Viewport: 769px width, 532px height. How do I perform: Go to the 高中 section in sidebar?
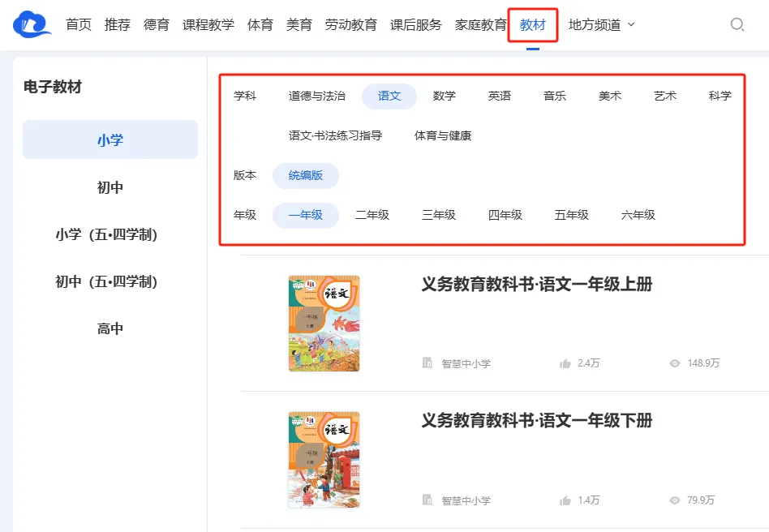110,328
